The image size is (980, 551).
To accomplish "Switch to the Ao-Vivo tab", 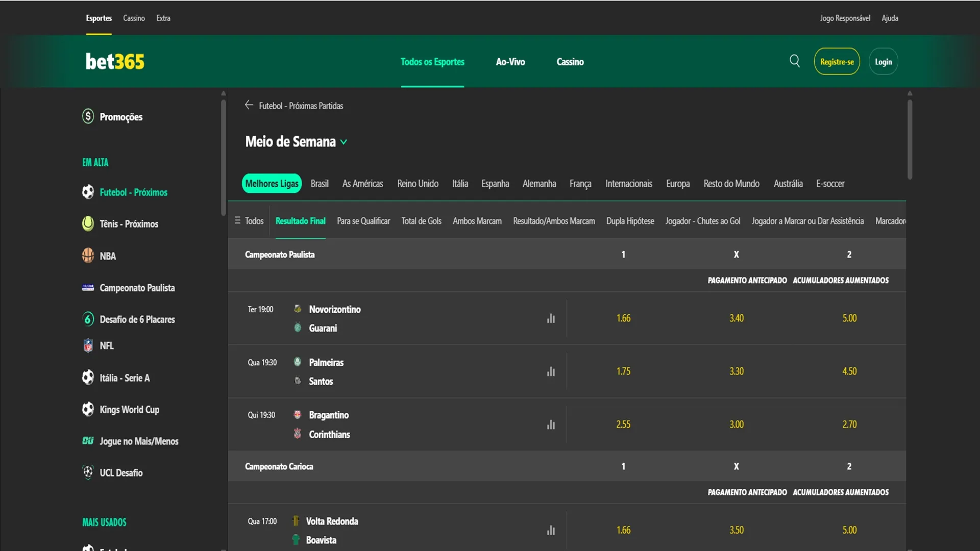I will 510,62.
